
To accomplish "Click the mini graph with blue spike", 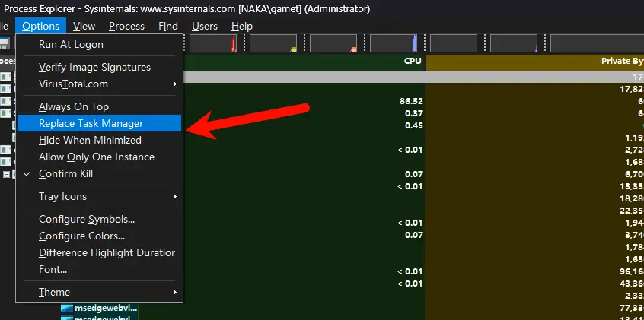I will click(394, 44).
